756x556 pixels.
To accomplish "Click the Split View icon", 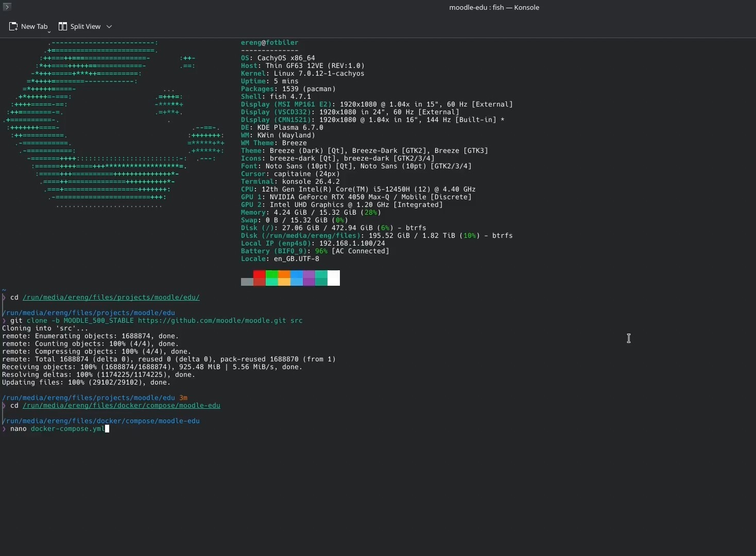I will click(x=63, y=26).
